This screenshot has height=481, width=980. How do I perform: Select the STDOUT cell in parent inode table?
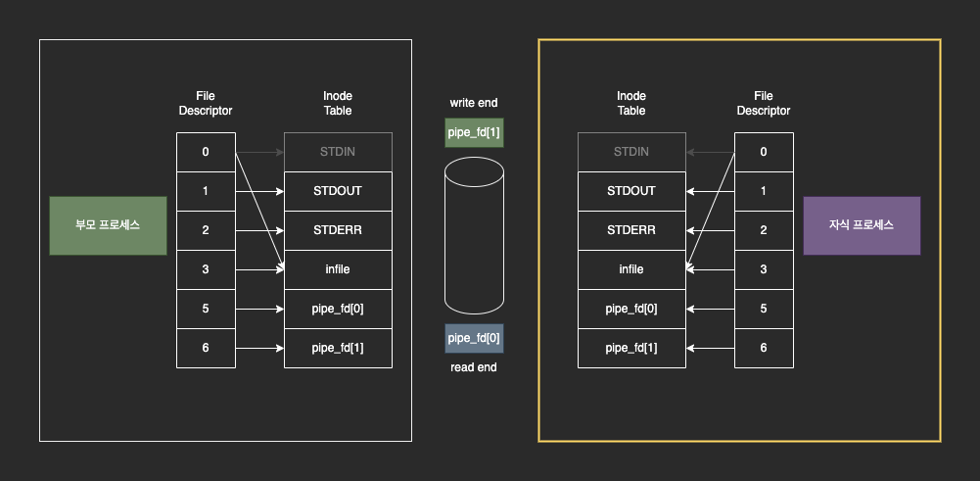338,191
